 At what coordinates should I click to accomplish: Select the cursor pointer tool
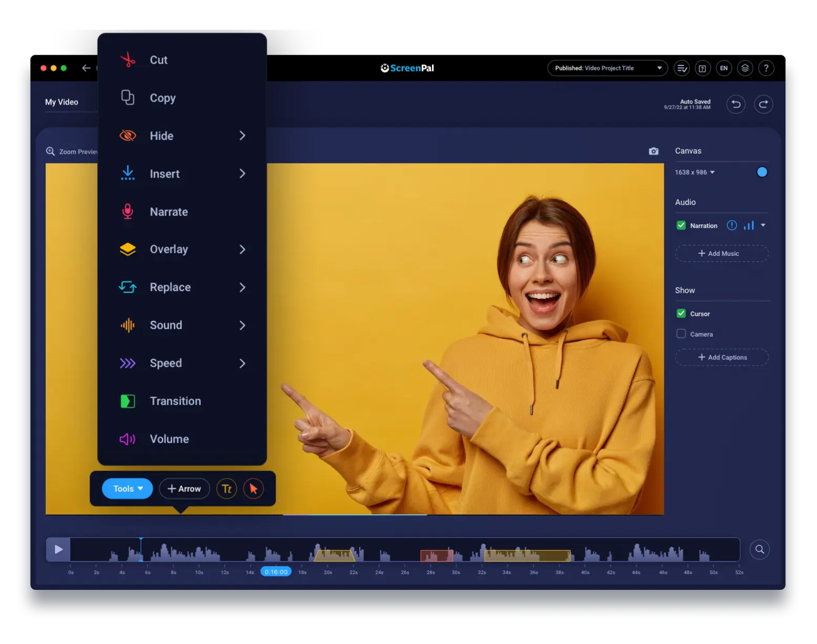[x=254, y=489]
